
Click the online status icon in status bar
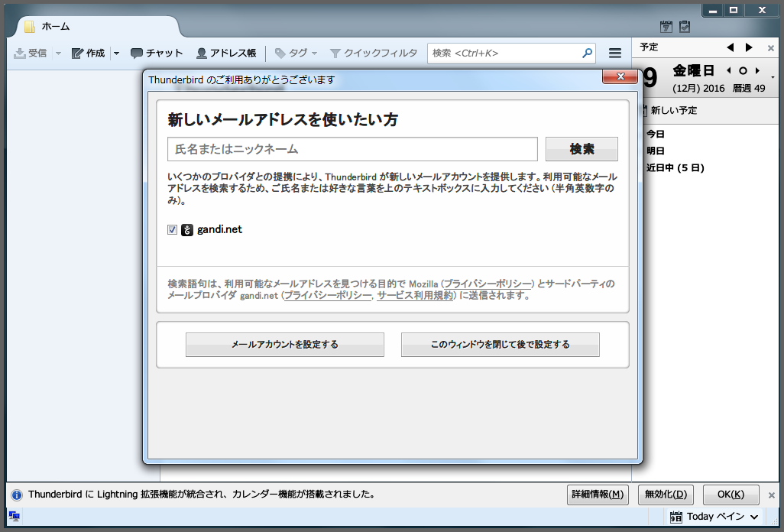(15, 516)
